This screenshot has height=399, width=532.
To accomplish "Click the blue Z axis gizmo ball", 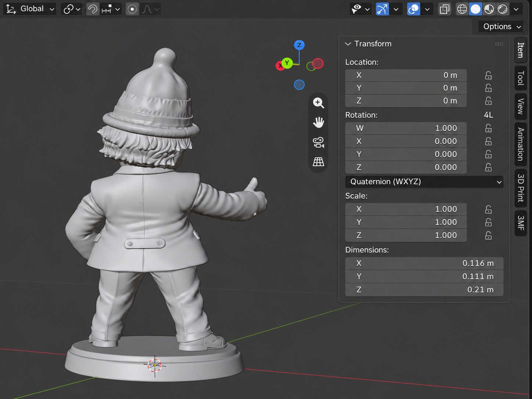I will 299,45.
